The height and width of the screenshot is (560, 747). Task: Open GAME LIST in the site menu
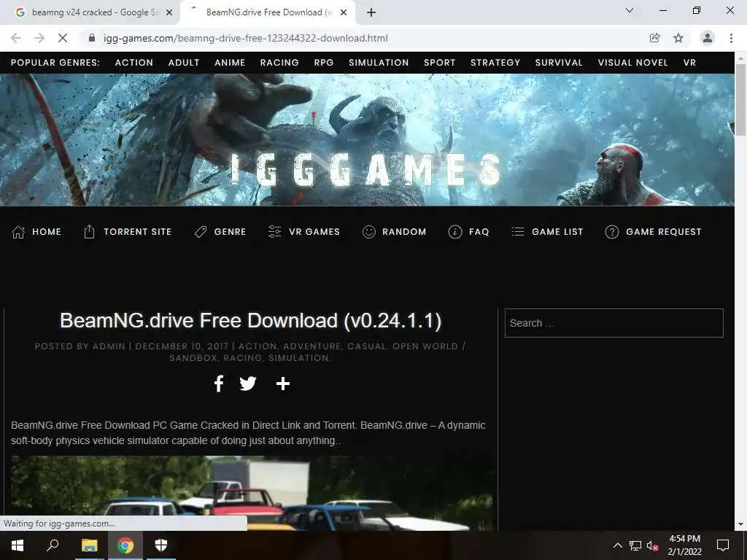pyautogui.click(x=557, y=232)
